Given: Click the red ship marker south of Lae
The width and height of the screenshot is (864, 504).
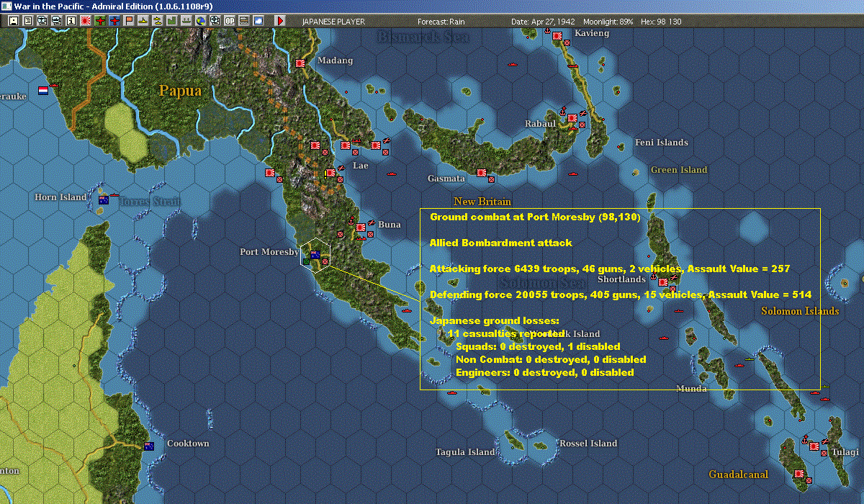Looking at the screenshot, I should [392, 173].
